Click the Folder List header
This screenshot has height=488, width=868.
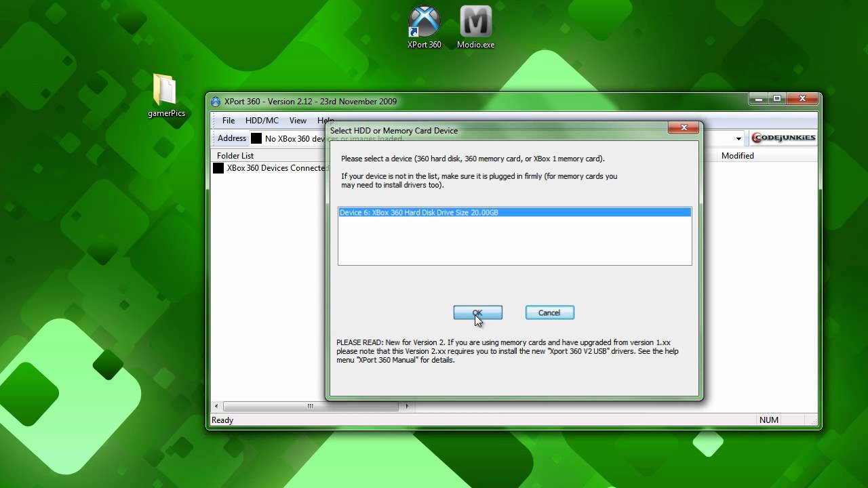235,156
